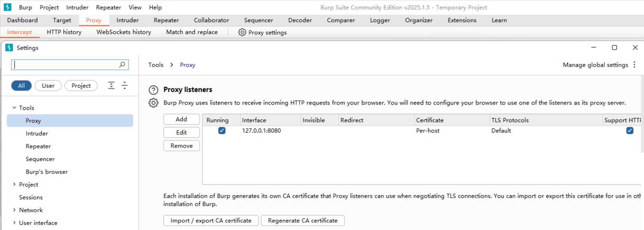
Task: Expand the Project tree section
Action: pos(14,185)
